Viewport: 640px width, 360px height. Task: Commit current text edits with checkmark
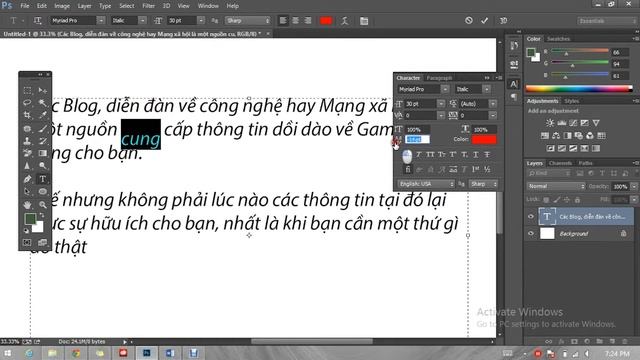484,20
